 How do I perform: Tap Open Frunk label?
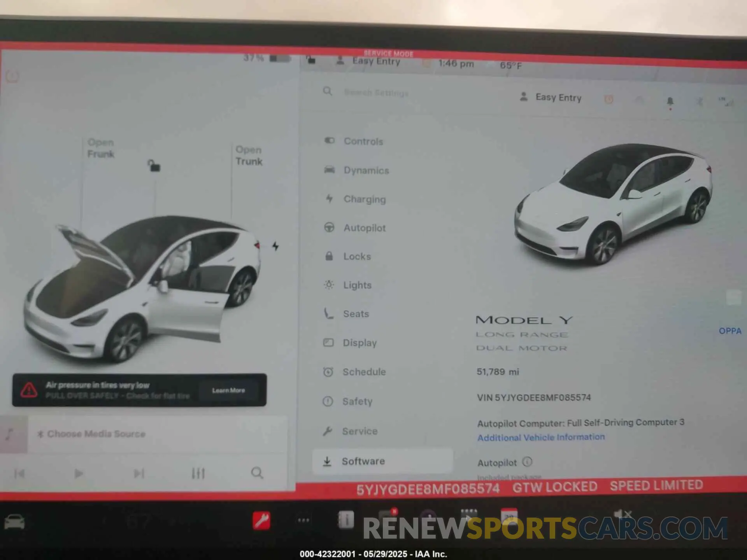pos(101,148)
